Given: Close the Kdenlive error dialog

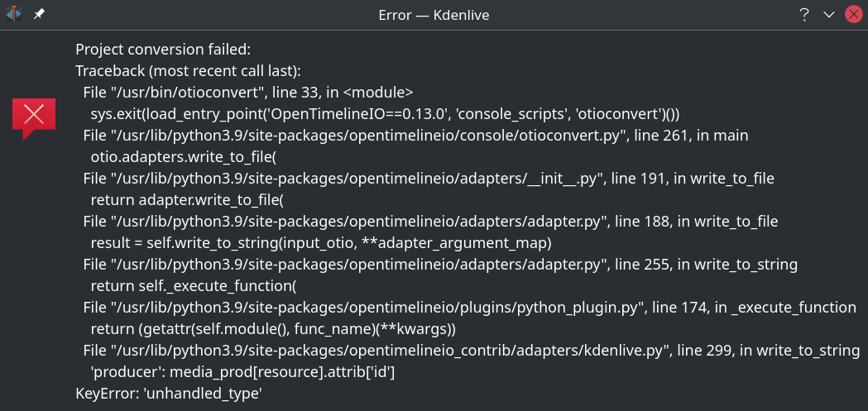Looking at the screenshot, I should (854, 14).
